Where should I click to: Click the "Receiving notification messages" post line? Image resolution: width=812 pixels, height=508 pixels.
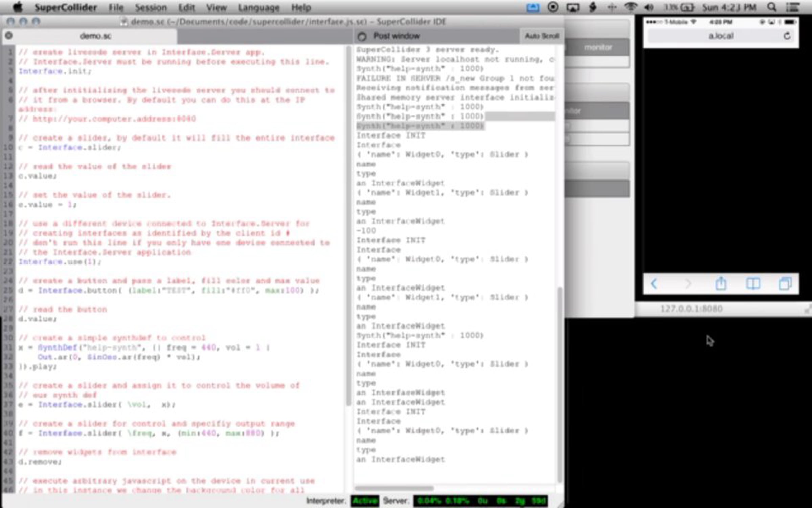coord(455,88)
